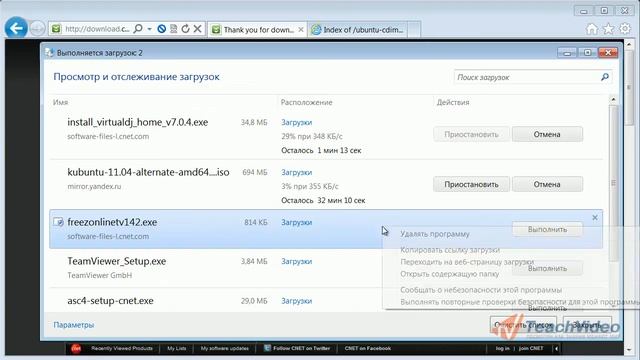Screen dimensions: 640x360
Task: Open the address bar dropdown arrow
Action: click(149, 29)
